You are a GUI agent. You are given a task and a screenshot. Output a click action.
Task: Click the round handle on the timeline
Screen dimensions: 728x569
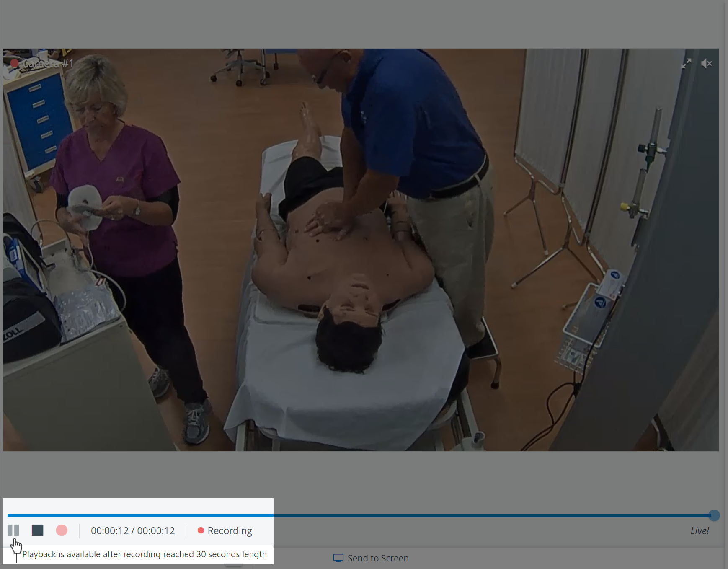(714, 515)
